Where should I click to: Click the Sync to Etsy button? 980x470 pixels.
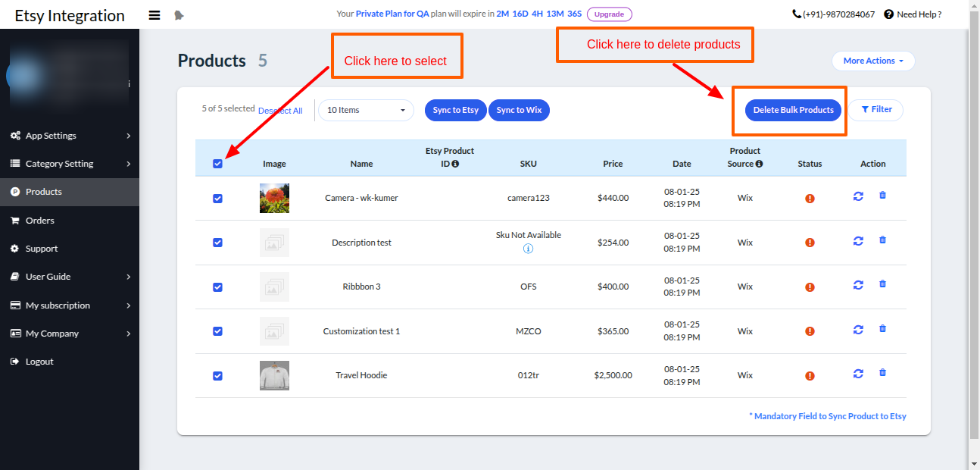click(456, 110)
